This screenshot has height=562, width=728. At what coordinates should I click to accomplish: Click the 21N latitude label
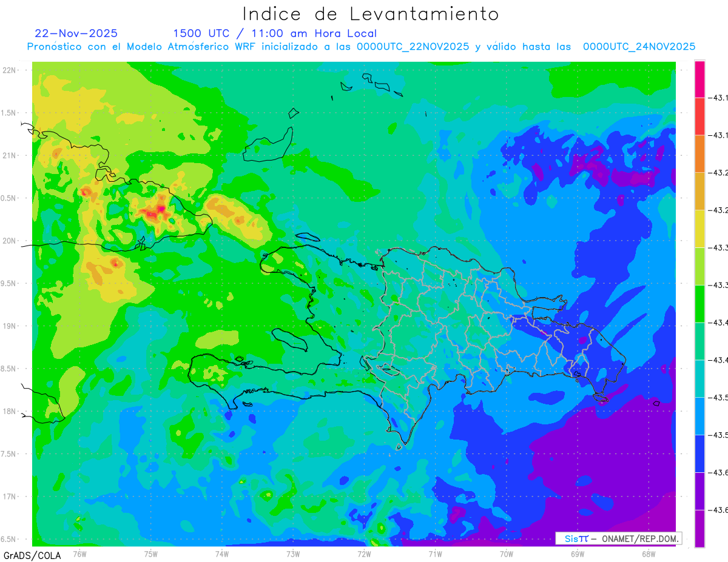[x=9, y=155]
